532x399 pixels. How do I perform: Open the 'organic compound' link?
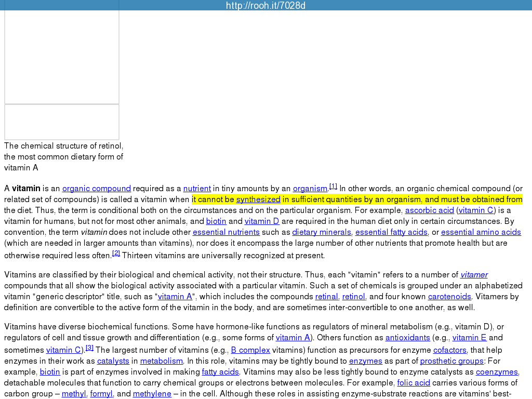96,189
